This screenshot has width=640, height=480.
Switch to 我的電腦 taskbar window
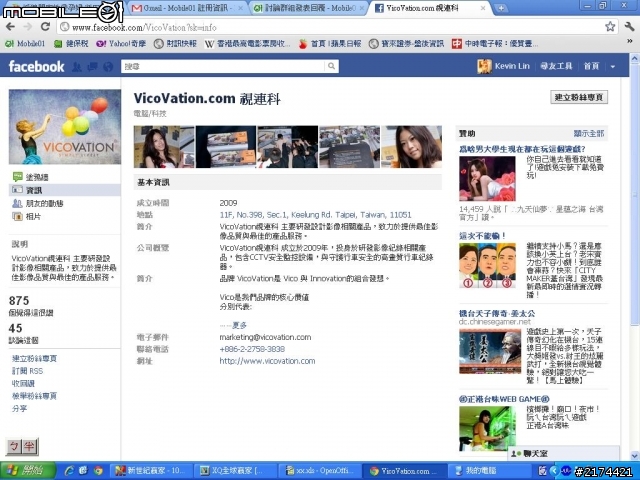(x=488, y=471)
